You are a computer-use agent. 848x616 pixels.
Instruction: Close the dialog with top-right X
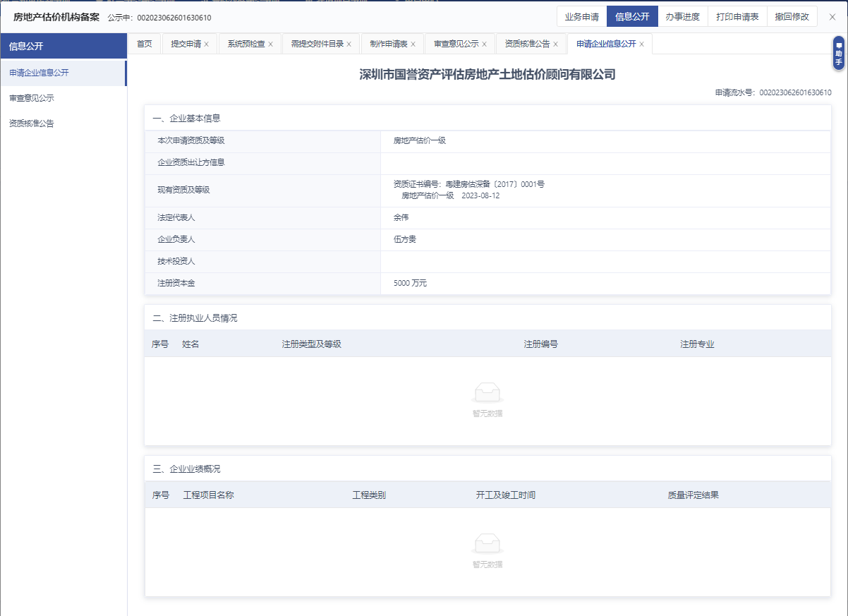(832, 17)
